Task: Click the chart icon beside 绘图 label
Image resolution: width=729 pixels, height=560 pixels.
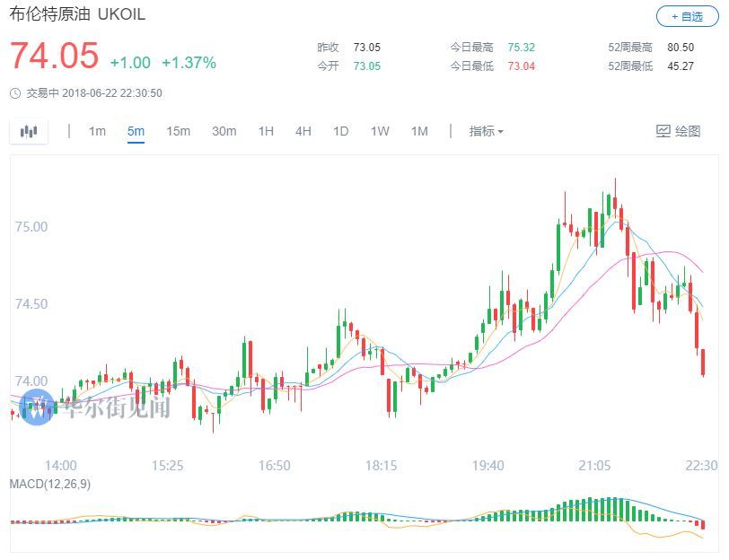Action: (662, 130)
